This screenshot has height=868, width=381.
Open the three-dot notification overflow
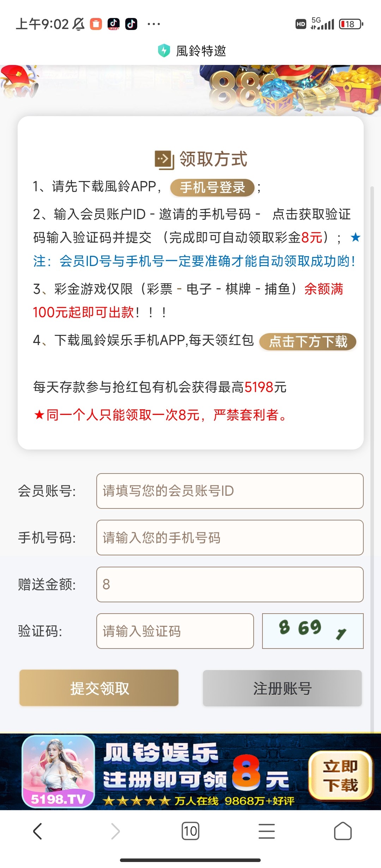pyautogui.click(x=154, y=24)
